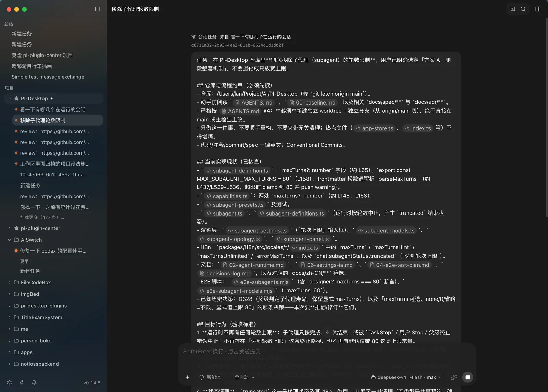Select Simple test message exchange conversation
The image size is (548, 392).
(48, 77)
